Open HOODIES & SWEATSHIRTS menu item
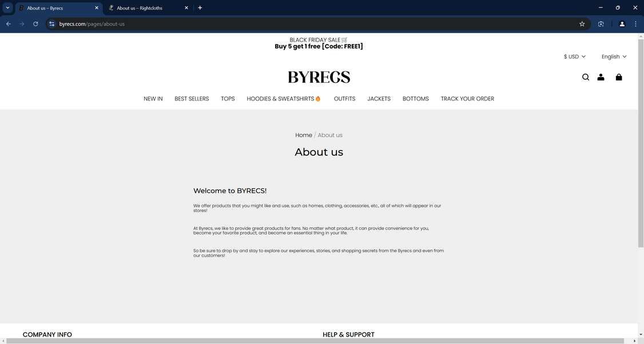 [x=283, y=98]
